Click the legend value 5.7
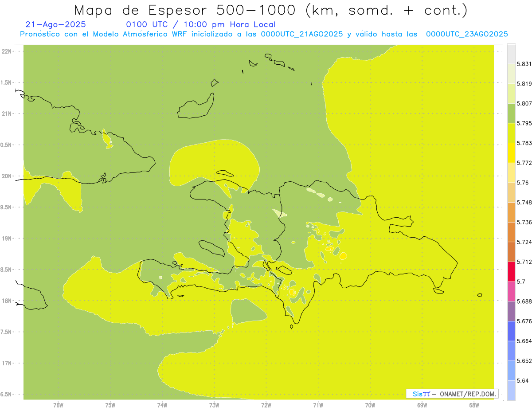 click(x=521, y=282)
